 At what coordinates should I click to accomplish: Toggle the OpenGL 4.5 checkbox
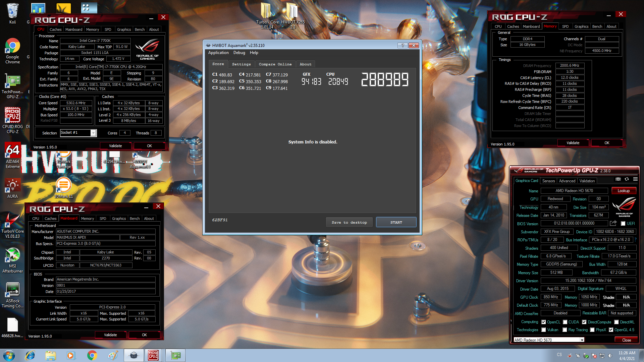point(611,330)
